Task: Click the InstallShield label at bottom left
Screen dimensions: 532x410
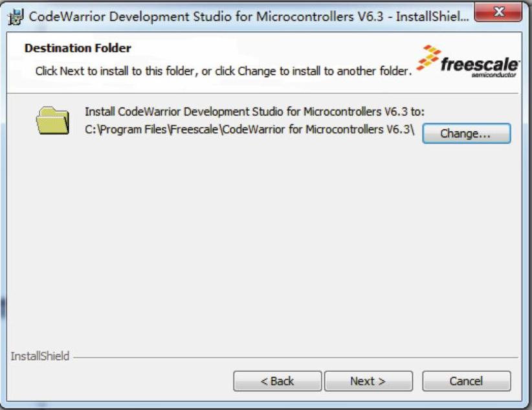Action: point(40,356)
